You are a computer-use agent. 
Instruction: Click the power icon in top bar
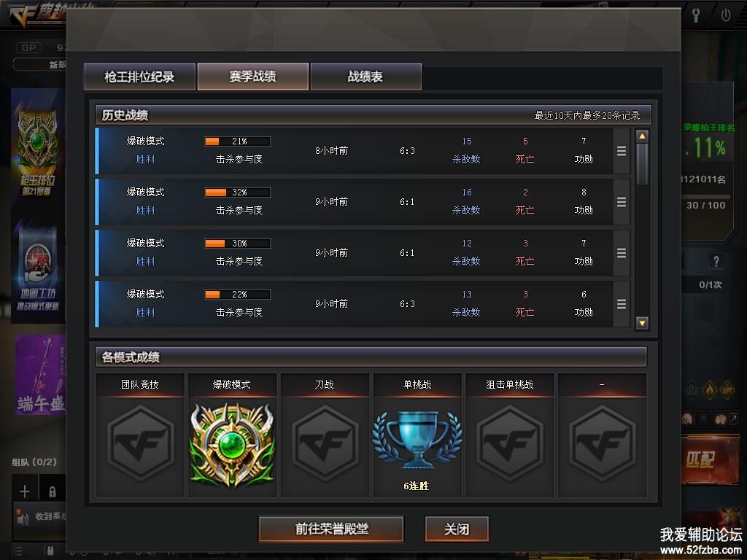pyautogui.click(x=726, y=15)
